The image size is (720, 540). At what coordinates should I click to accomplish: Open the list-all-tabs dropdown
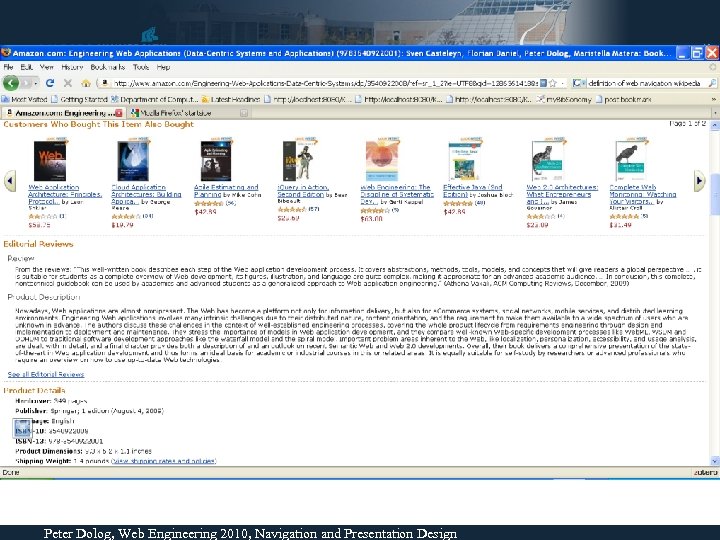[715, 113]
